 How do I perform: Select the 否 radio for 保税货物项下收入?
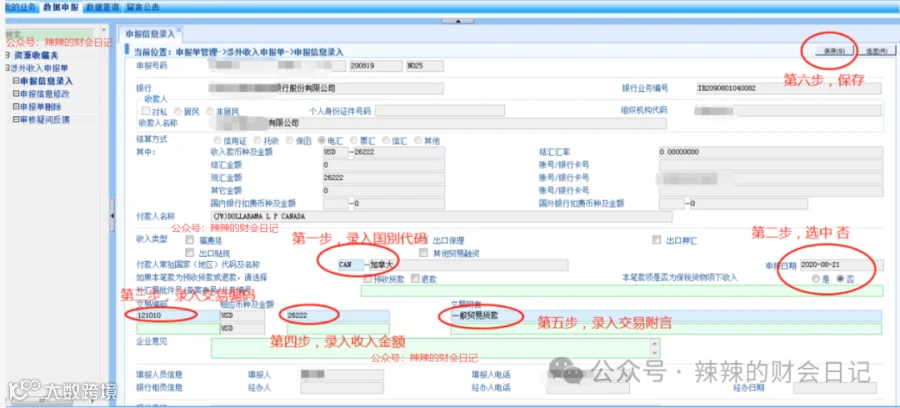[x=840, y=278]
